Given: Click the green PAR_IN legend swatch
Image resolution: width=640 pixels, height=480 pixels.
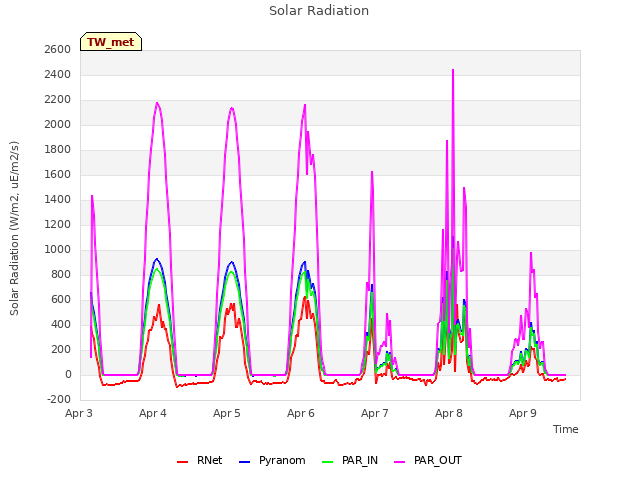Looking at the screenshot, I should tap(327, 462).
